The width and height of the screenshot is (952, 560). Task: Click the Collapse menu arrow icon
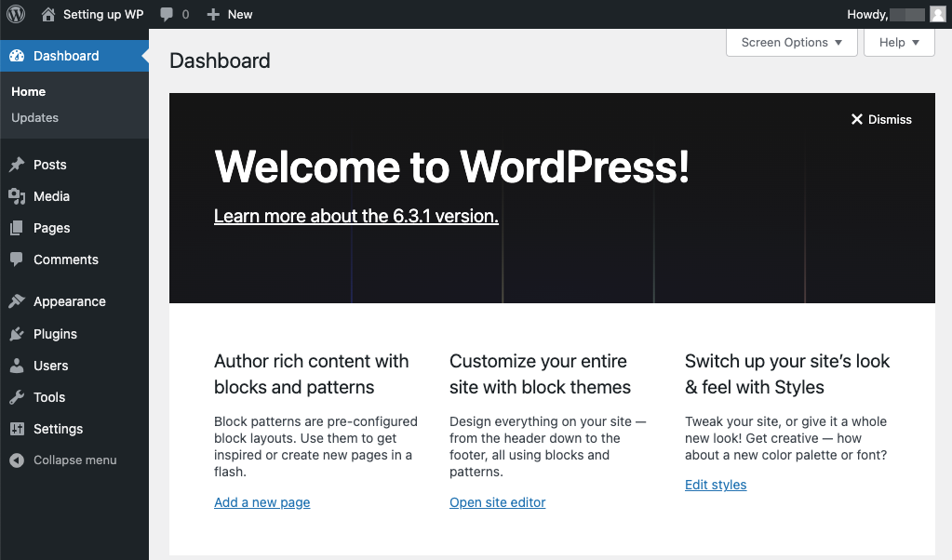click(17, 460)
